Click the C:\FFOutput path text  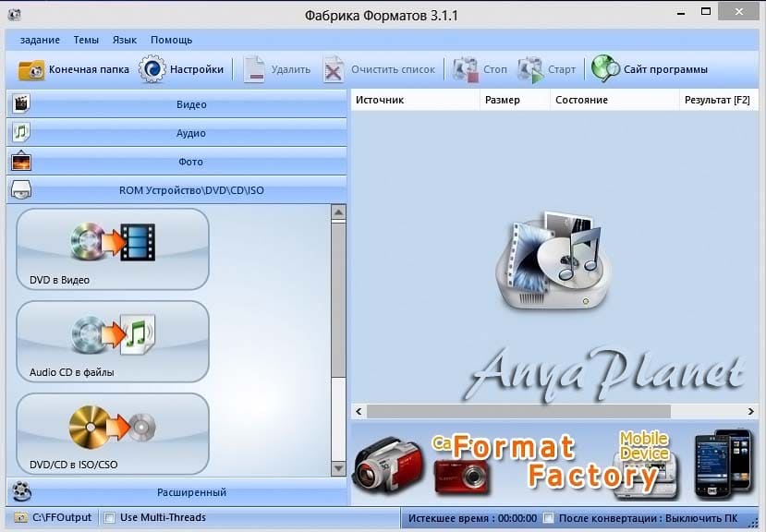pos(62,517)
